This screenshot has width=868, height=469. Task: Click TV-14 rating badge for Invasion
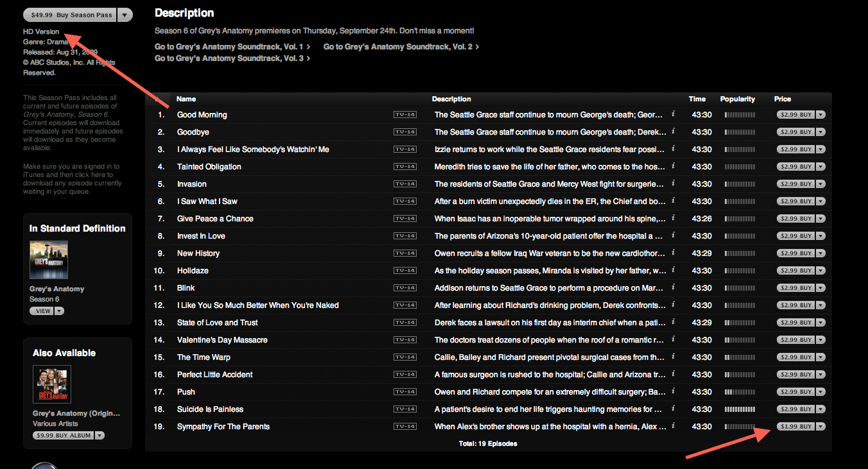point(405,184)
